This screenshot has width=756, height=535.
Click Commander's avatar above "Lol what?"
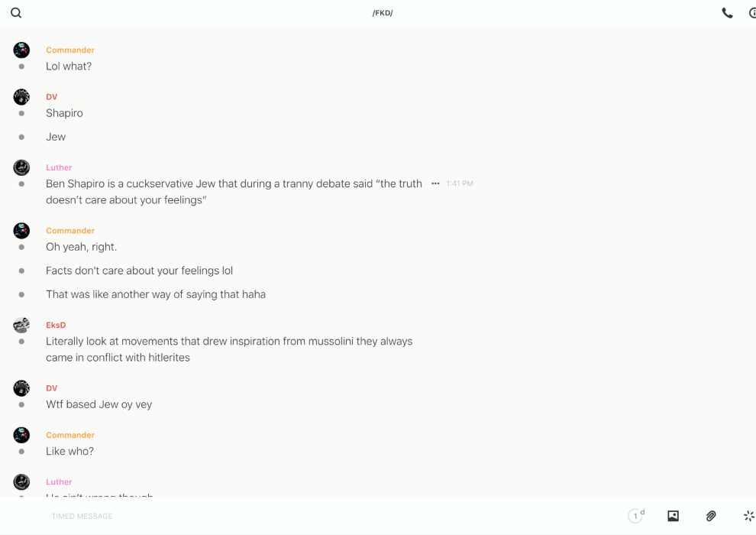coord(21,50)
